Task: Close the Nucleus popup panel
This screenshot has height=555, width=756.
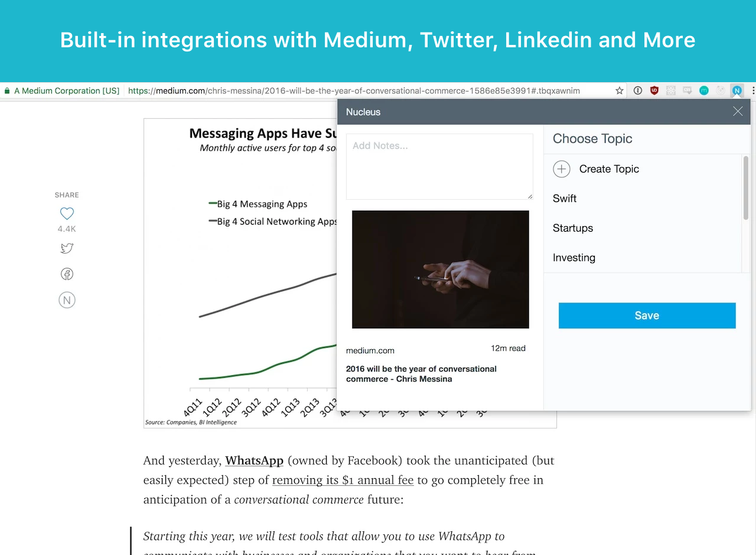Action: pos(738,111)
